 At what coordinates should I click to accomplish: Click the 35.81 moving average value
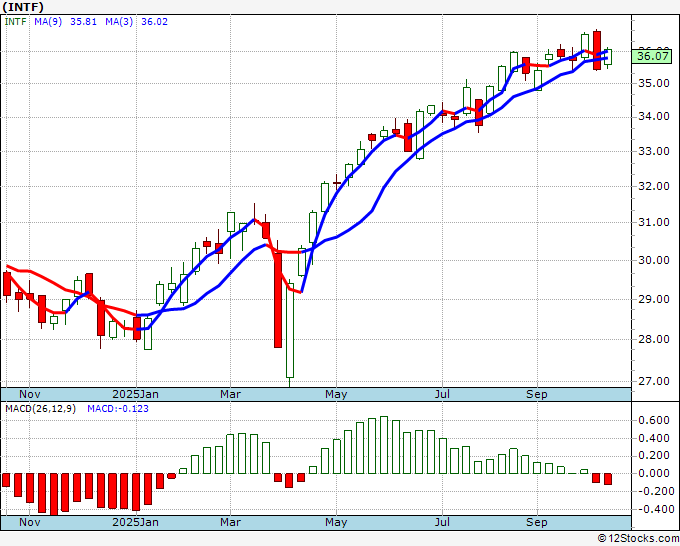point(83,22)
